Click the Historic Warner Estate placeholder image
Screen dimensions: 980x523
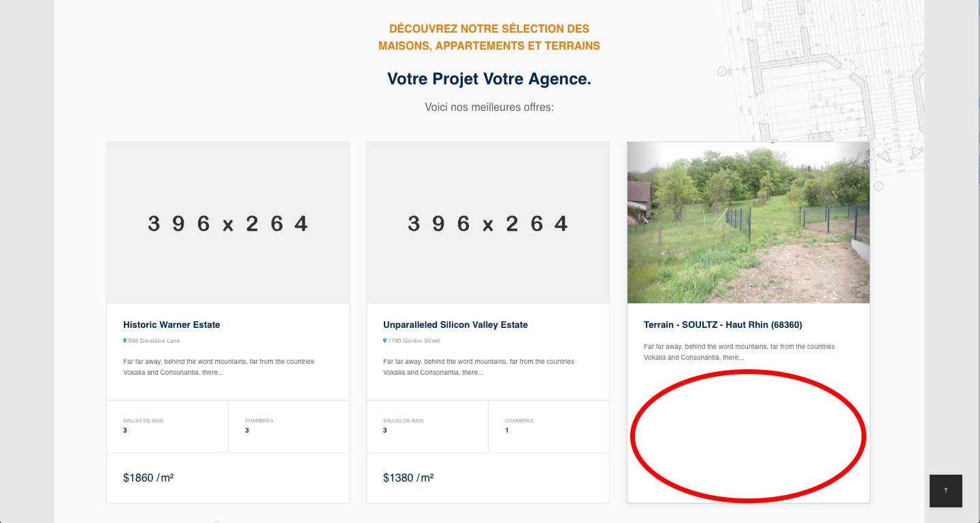coord(228,223)
